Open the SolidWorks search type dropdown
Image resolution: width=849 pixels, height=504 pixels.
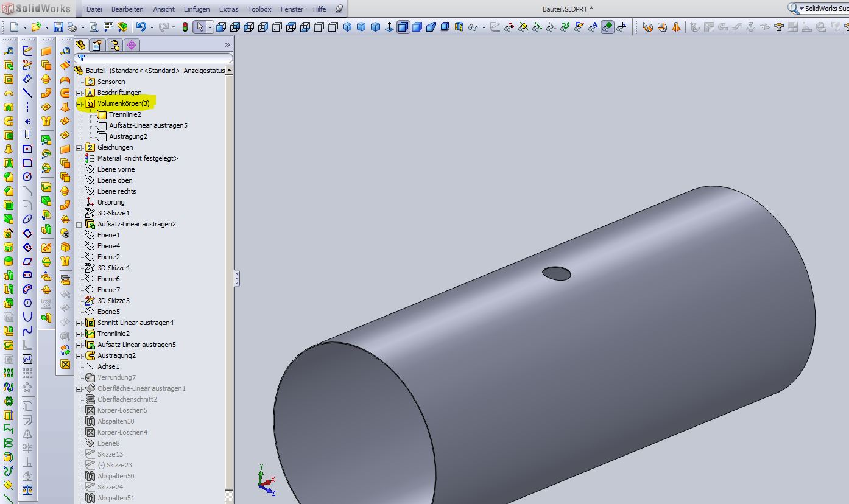[x=801, y=9]
